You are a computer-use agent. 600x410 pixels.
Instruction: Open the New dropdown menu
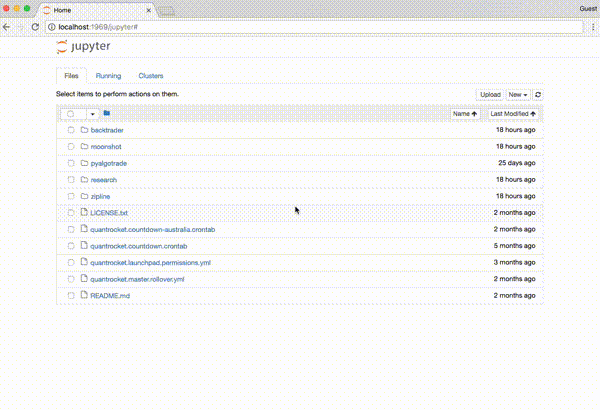tap(518, 95)
